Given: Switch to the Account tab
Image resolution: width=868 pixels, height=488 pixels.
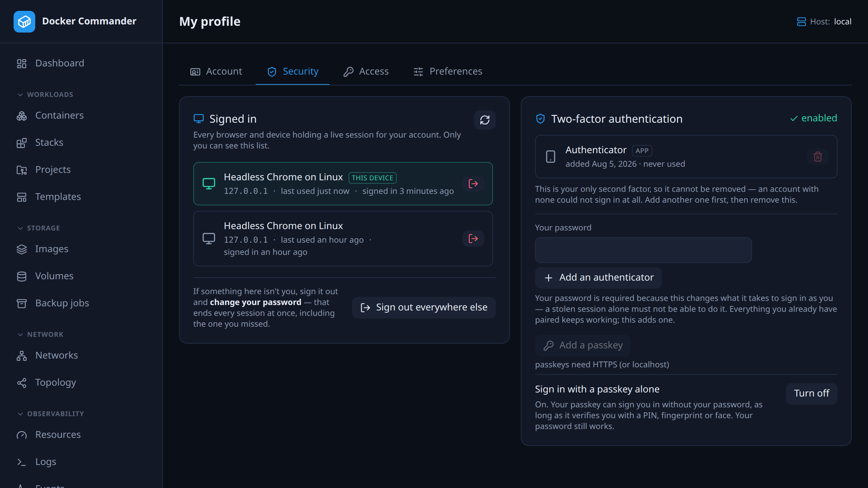Looking at the screenshot, I should pos(216,72).
